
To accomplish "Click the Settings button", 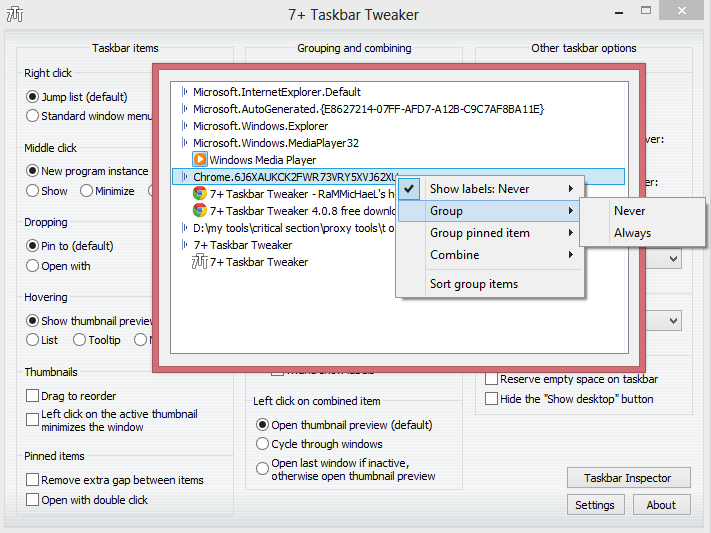I will (x=595, y=504).
